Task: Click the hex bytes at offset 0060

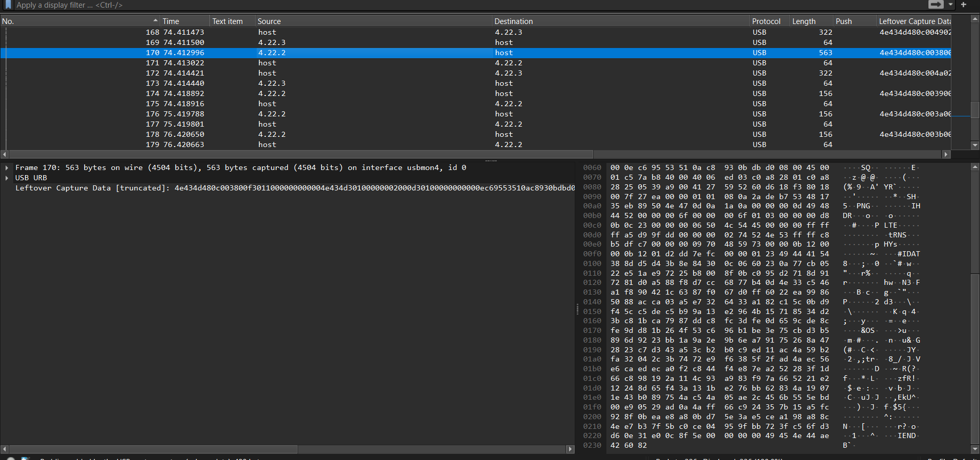Action: coord(720,167)
